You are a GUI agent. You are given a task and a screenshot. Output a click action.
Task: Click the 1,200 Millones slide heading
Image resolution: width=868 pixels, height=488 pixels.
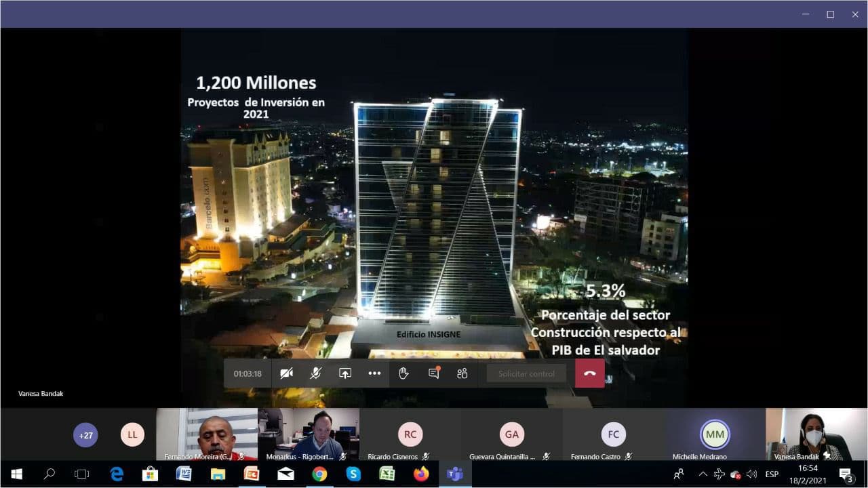click(x=256, y=83)
